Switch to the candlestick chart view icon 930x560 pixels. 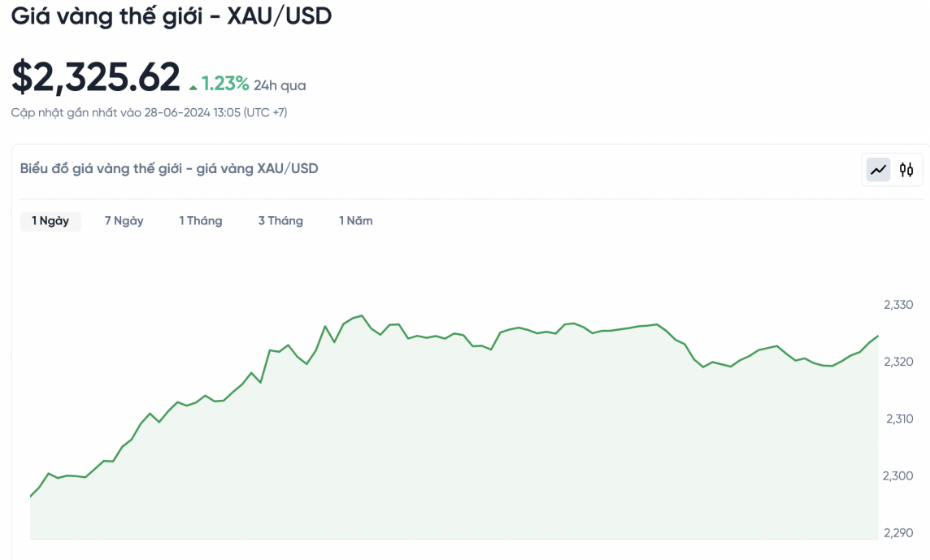tap(906, 170)
